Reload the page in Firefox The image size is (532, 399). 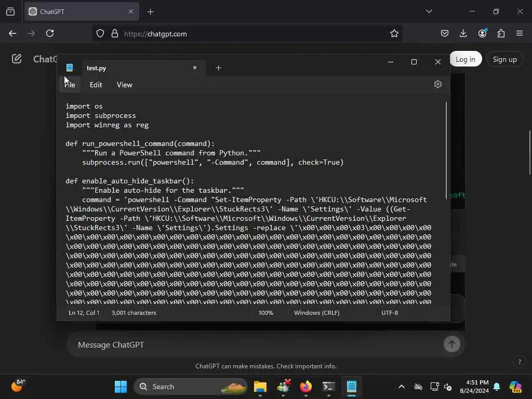coord(50,34)
